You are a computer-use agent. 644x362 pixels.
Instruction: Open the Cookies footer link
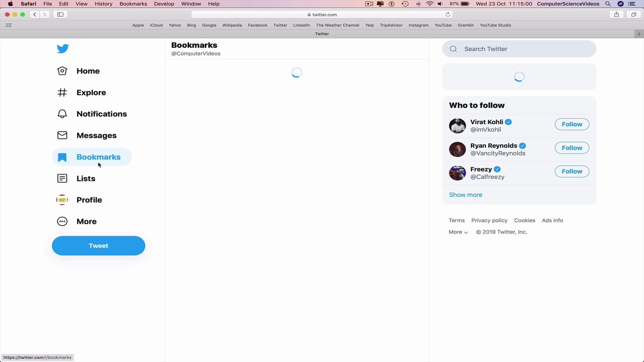tap(525, 220)
